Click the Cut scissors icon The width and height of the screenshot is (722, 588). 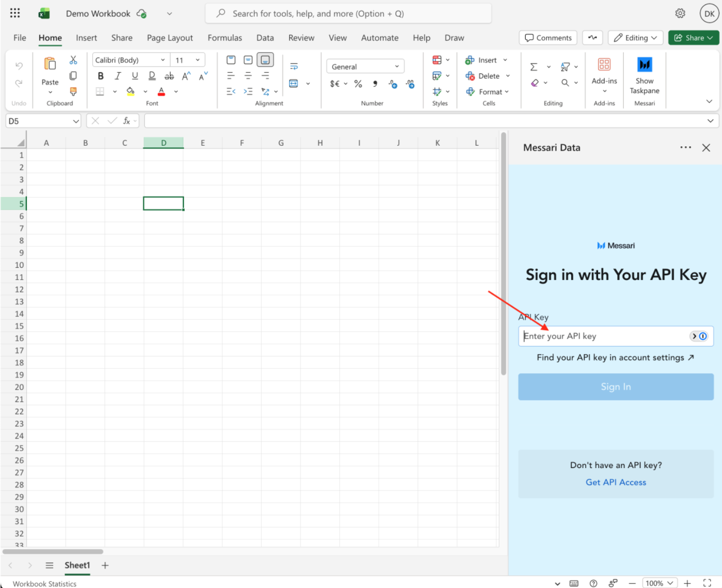[73, 60]
